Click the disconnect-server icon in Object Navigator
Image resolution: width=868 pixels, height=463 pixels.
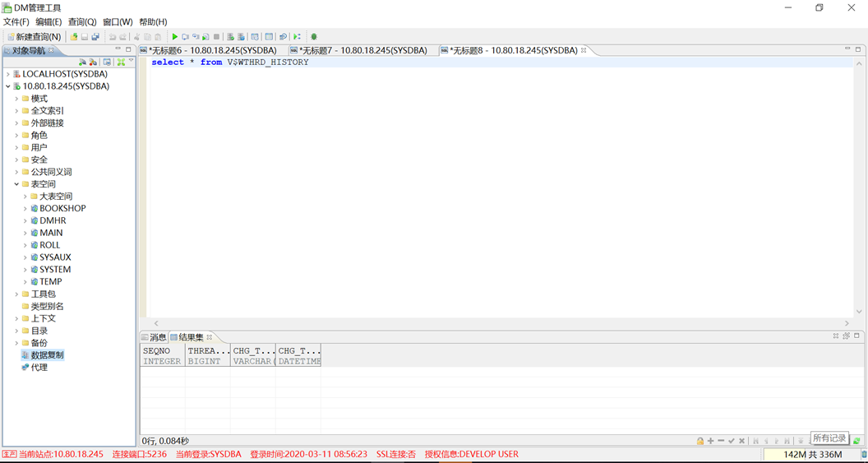(x=93, y=63)
